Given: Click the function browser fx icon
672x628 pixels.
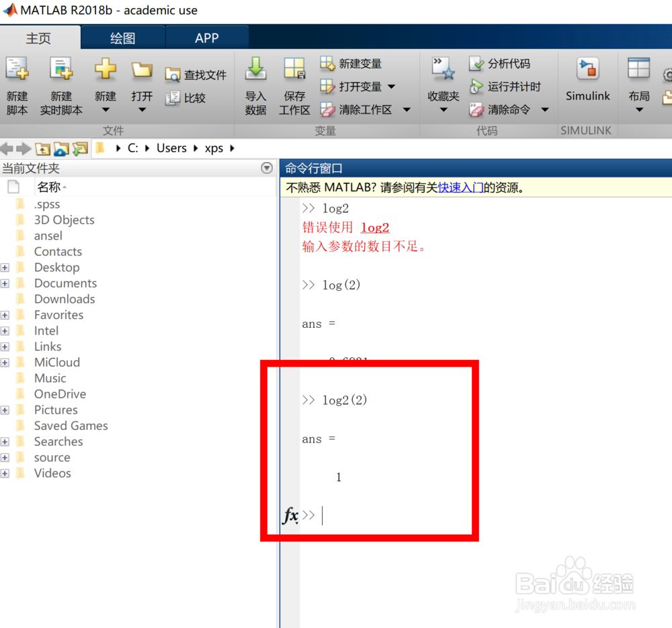Looking at the screenshot, I should [x=290, y=515].
